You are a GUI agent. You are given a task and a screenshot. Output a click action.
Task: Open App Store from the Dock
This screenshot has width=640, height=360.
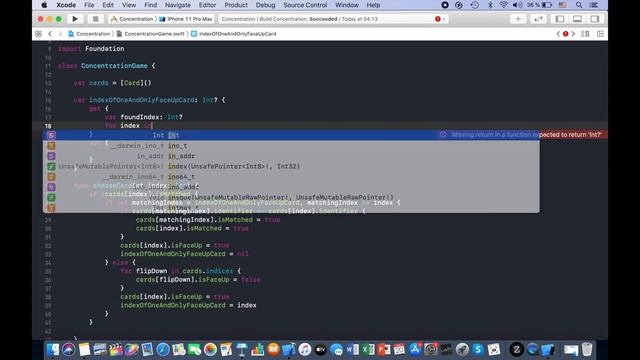tap(415, 349)
